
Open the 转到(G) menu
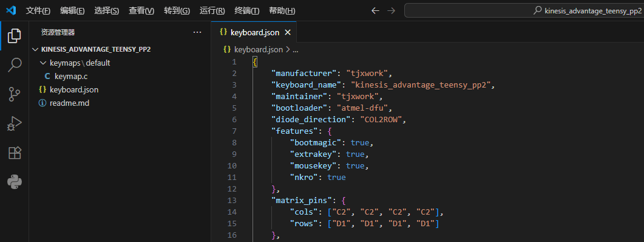(177, 11)
